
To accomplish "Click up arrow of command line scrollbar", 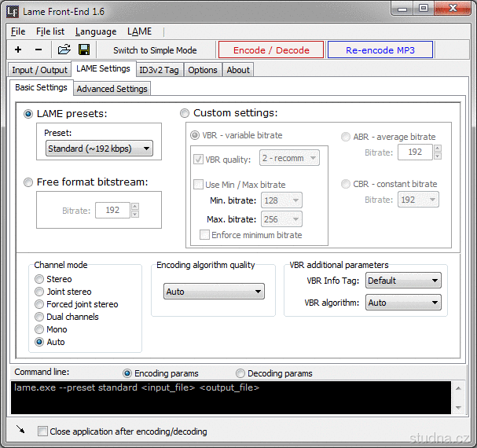I will point(458,388).
